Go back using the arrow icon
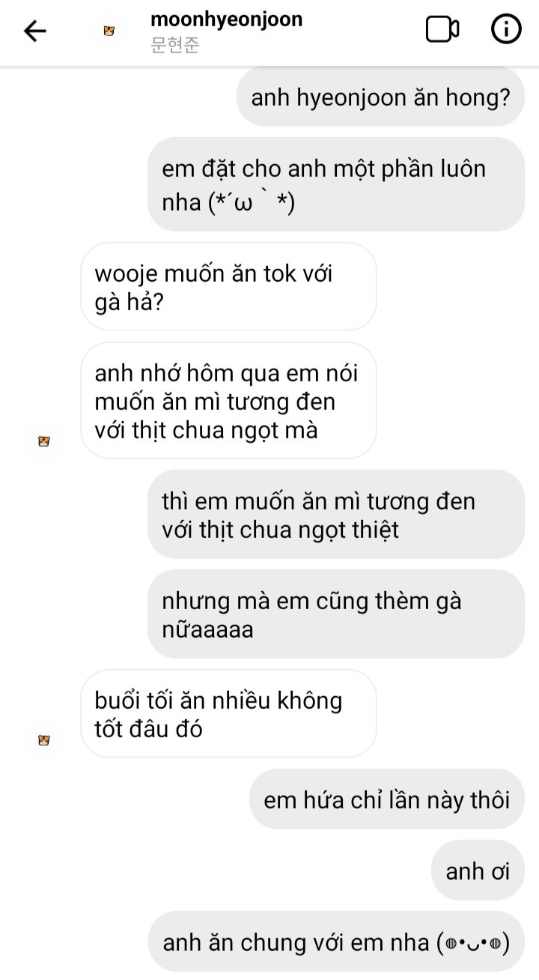 tap(35, 31)
